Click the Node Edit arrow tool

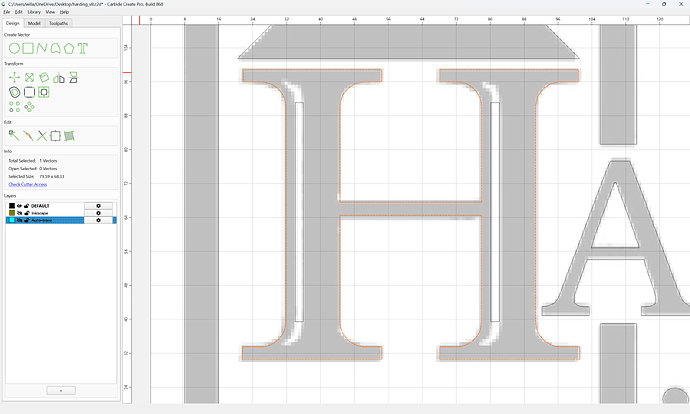14,136
